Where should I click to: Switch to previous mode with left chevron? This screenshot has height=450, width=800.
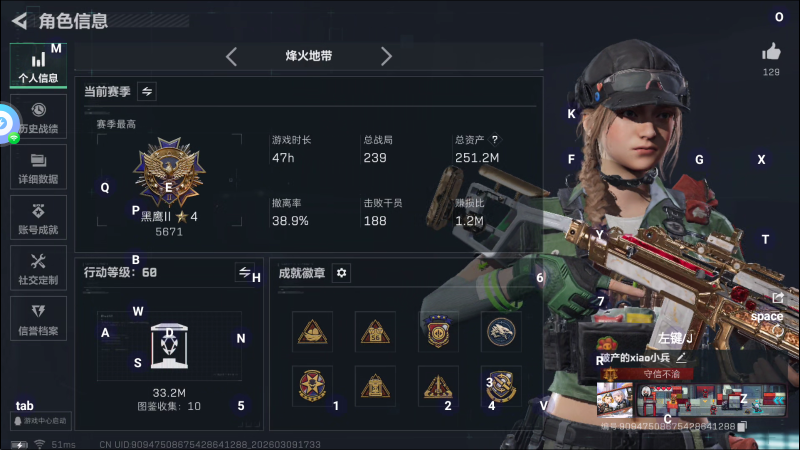(232, 56)
